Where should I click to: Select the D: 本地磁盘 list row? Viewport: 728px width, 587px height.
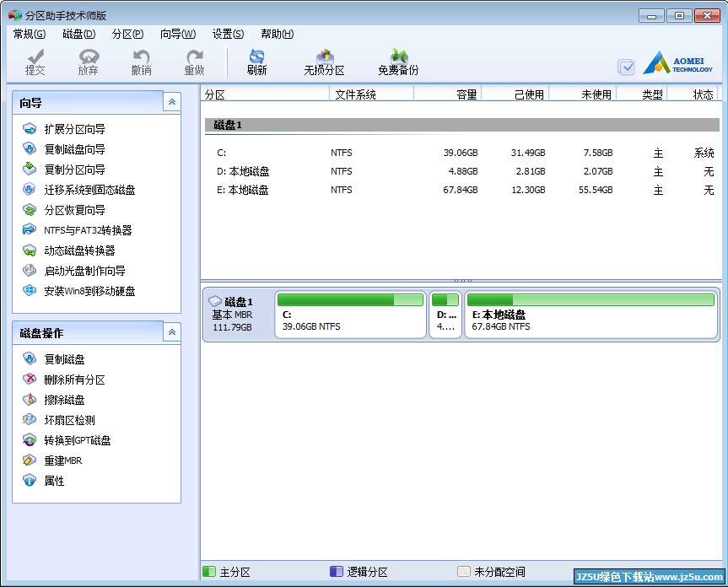click(461, 171)
